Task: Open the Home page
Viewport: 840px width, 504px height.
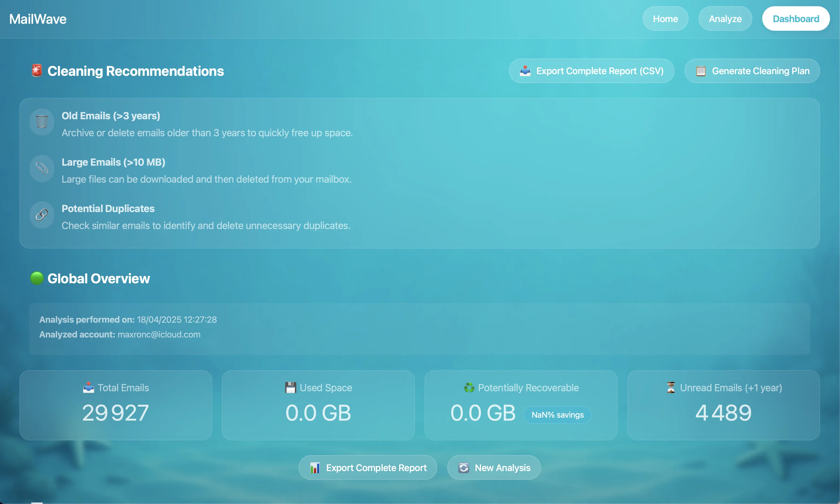Action: click(x=665, y=19)
